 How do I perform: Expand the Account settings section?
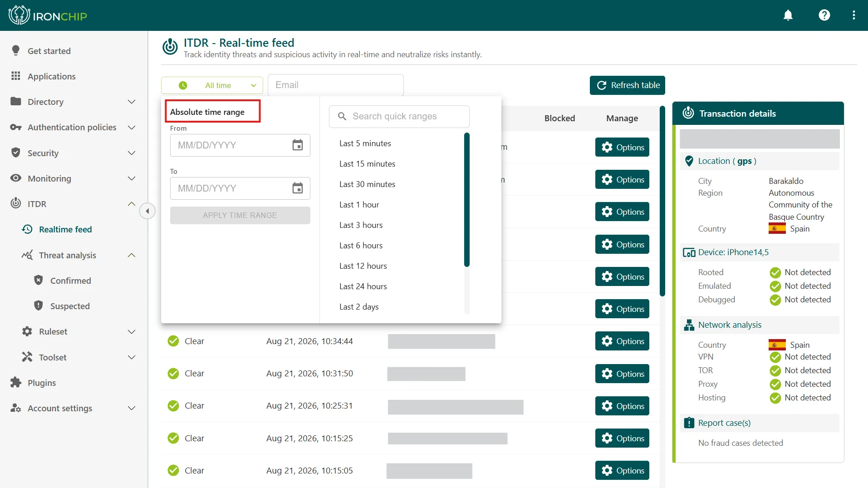[x=132, y=408]
